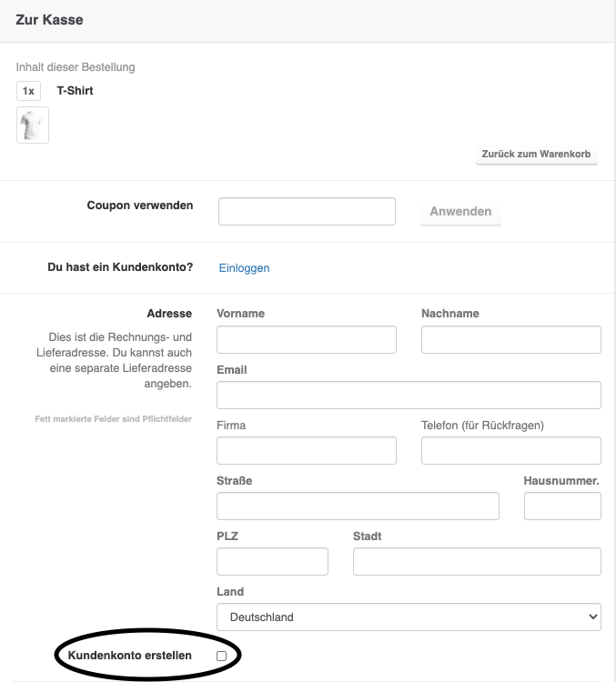Viewport: 616px width, 682px height.
Task: Click the T-Shirt product name
Action: [75, 91]
